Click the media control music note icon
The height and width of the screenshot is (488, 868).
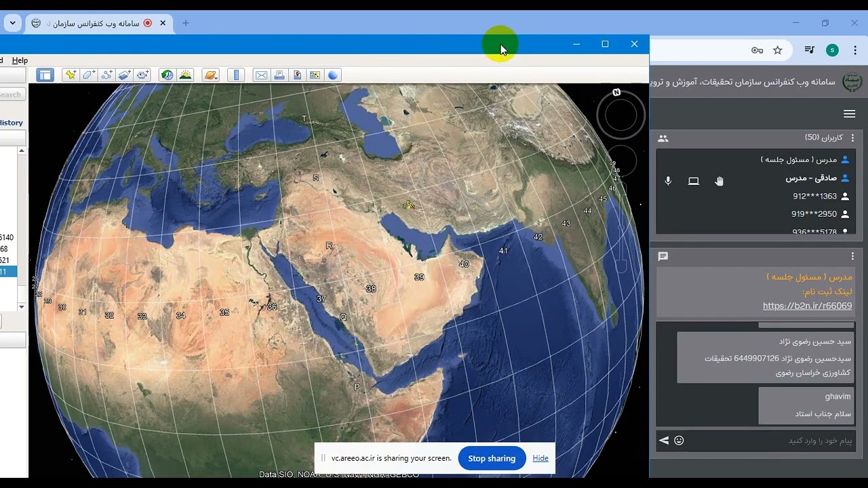click(810, 50)
